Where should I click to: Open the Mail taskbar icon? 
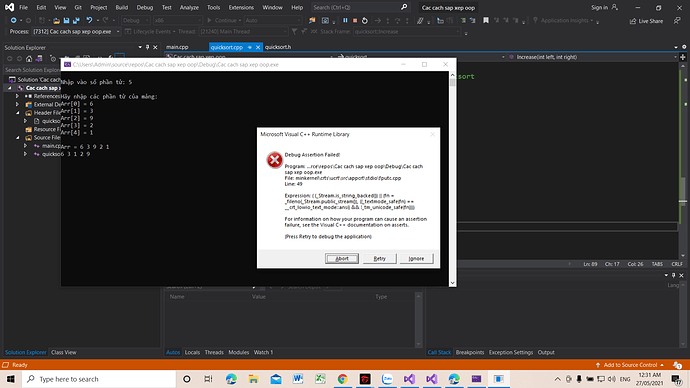276,379
